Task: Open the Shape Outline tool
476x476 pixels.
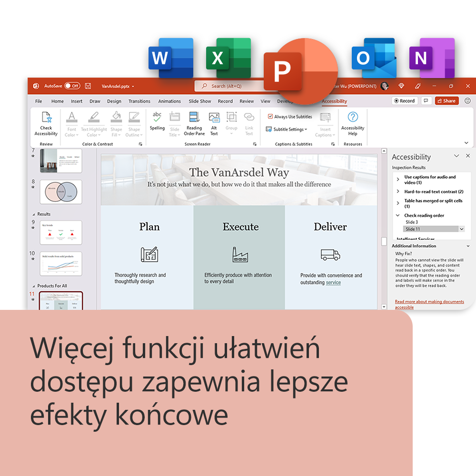Action: coord(134,125)
